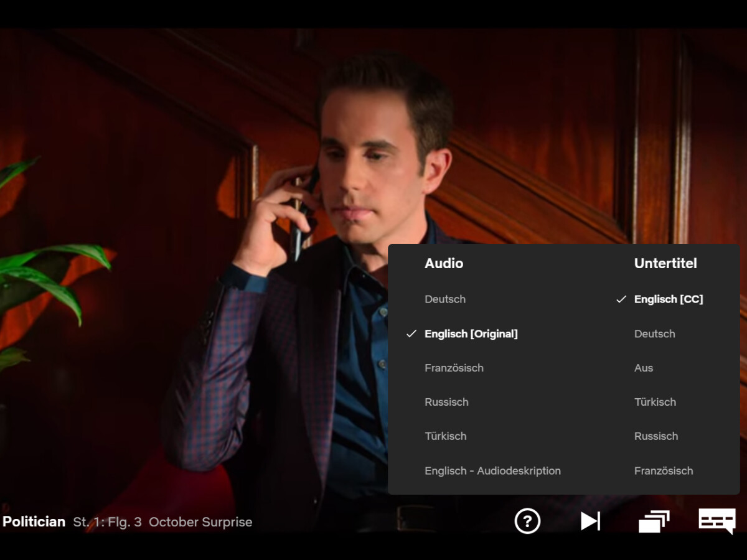
Task: Click the help question mark icon
Action: point(527,521)
